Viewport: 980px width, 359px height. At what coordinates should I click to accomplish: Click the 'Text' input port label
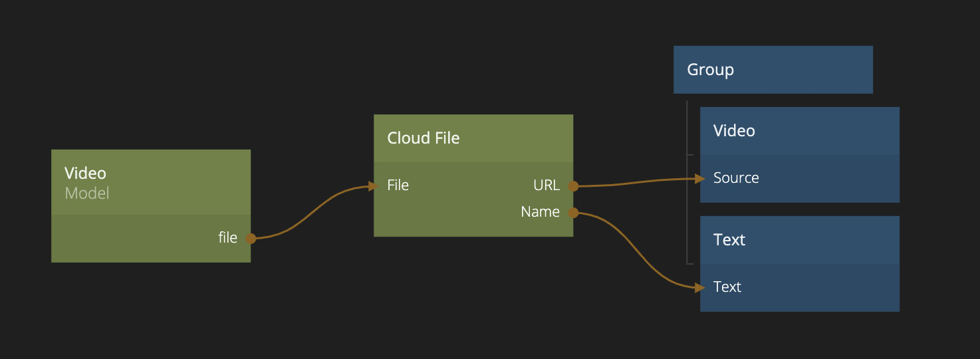pos(727,287)
